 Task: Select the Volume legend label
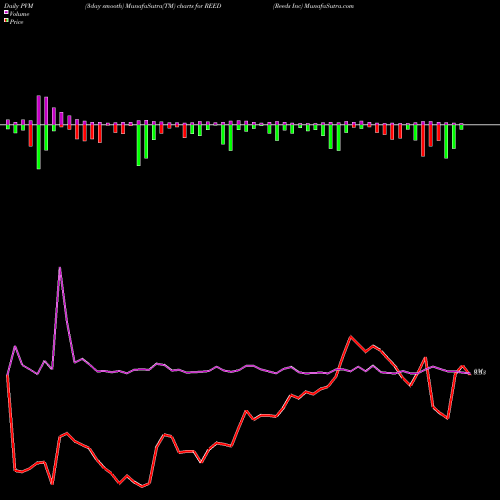tap(19, 14)
